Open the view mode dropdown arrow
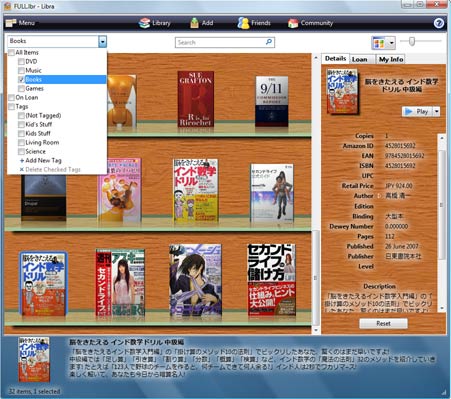Screen dimensions: 451x399 click(391, 43)
